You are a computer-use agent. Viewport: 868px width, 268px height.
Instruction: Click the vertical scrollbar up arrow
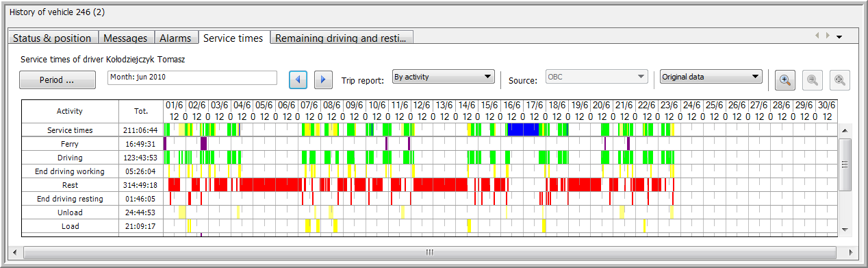pyautogui.click(x=845, y=130)
